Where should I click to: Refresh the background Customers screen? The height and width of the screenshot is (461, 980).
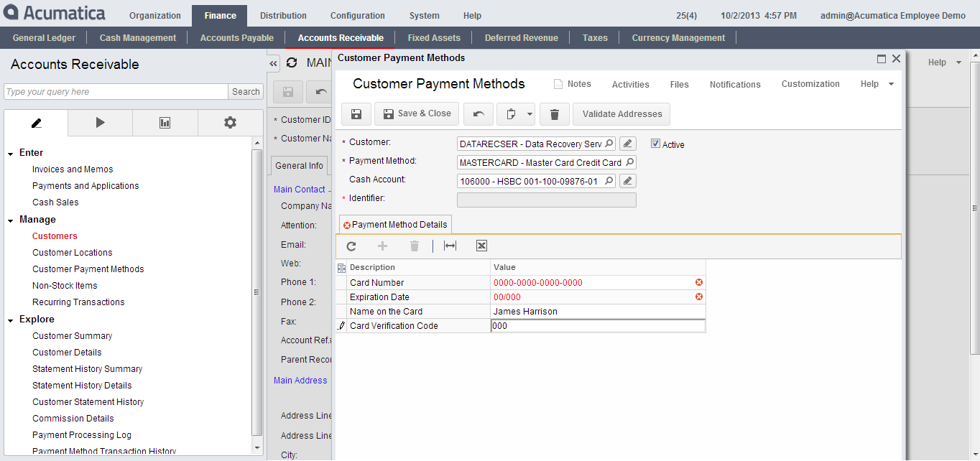click(x=292, y=63)
